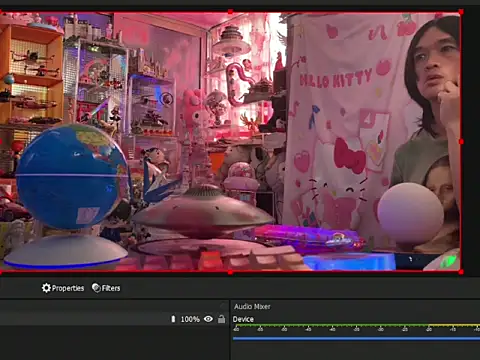The image size is (480, 360).
Task: Open Filters for the selected source
Action: [106, 288]
